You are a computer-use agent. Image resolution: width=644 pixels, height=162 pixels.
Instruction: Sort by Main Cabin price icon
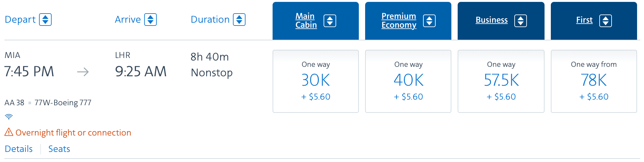[x=330, y=21]
